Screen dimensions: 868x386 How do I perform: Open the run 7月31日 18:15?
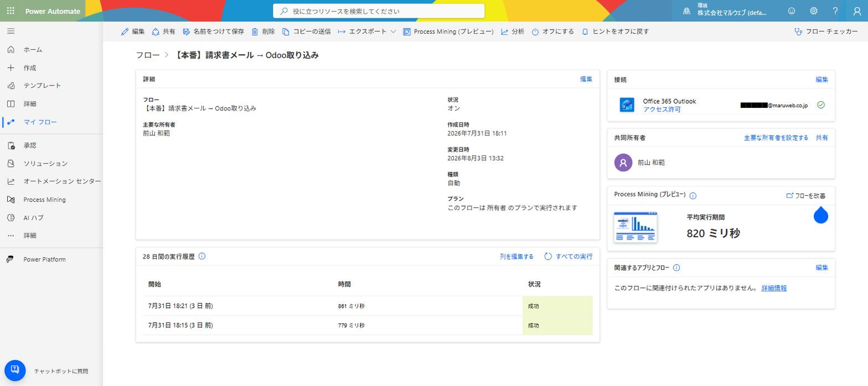tap(180, 325)
